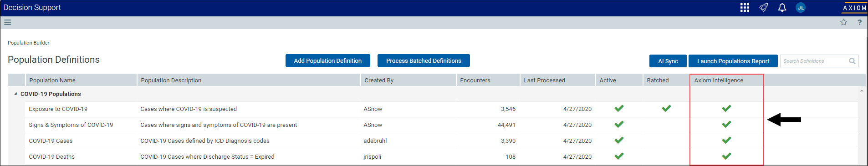This screenshot has width=868, height=166.
Task: Click Launch Populations Report button
Action: (733, 61)
